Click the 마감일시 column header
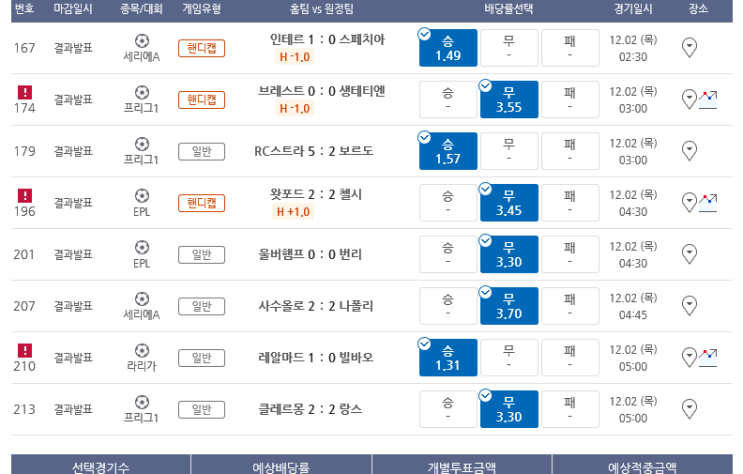Image resolution: width=743 pixels, height=474 pixels. 73,9
